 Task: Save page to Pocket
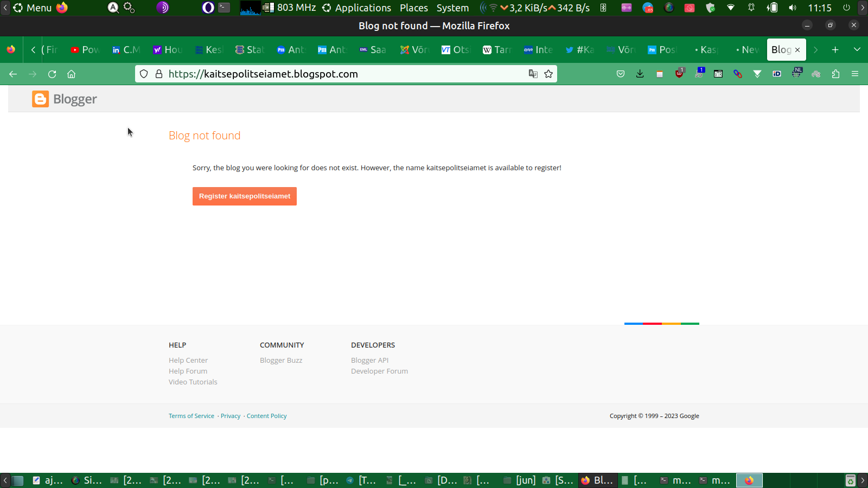pos(621,74)
